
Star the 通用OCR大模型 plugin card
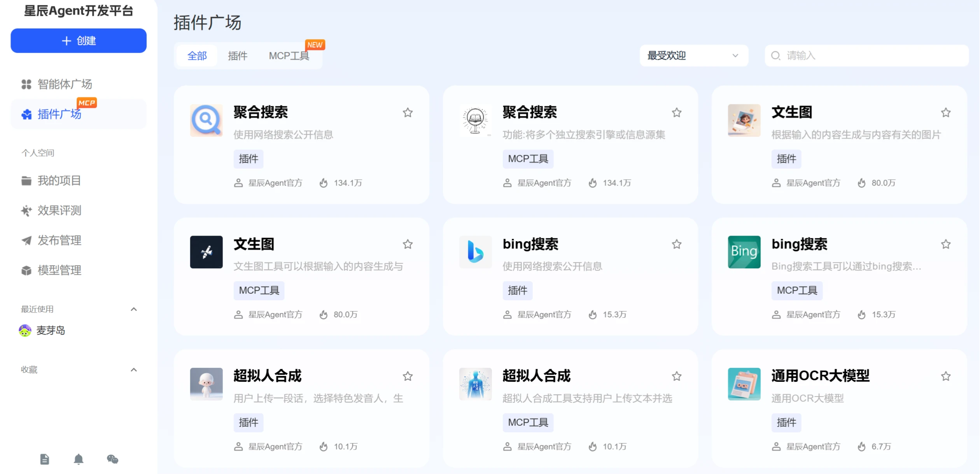click(x=946, y=376)
